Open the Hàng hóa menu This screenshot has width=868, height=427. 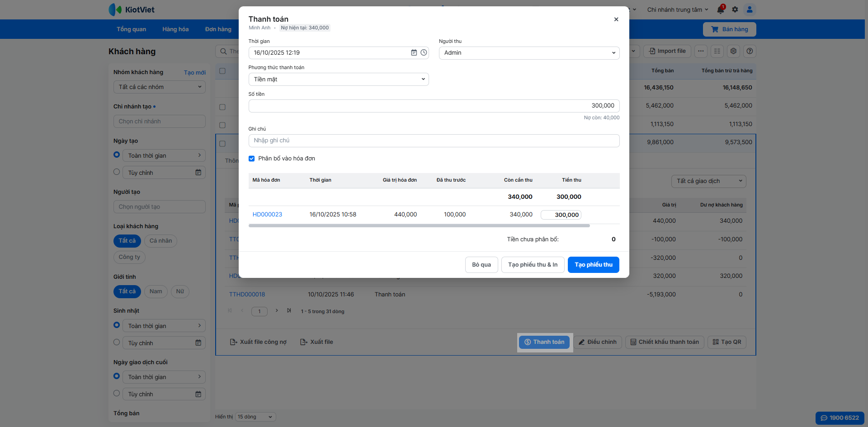[x=175, y=29]
